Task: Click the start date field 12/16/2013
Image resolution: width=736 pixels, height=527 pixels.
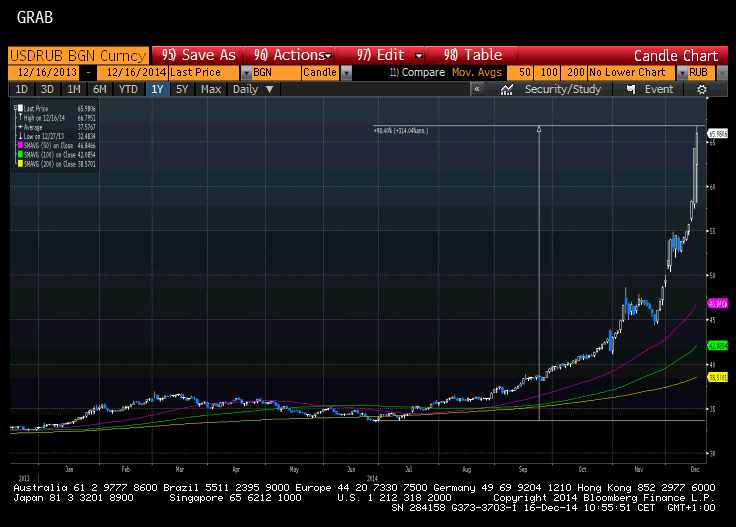Action: (45, 73)
